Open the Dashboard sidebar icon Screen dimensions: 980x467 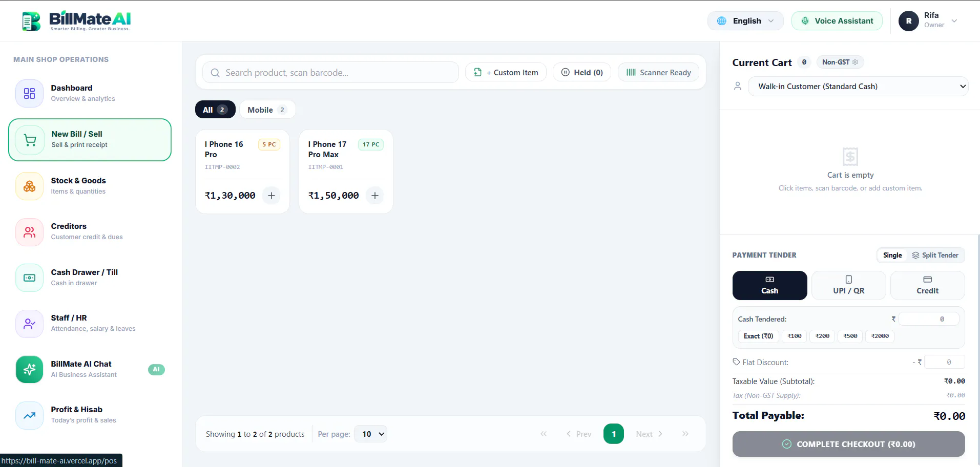[30, 93]
